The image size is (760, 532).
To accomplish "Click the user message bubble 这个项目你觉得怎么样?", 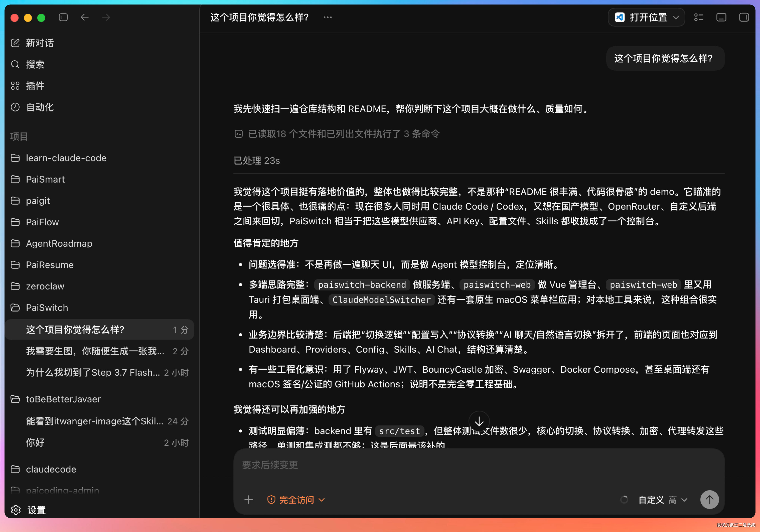I will point(665,58).
